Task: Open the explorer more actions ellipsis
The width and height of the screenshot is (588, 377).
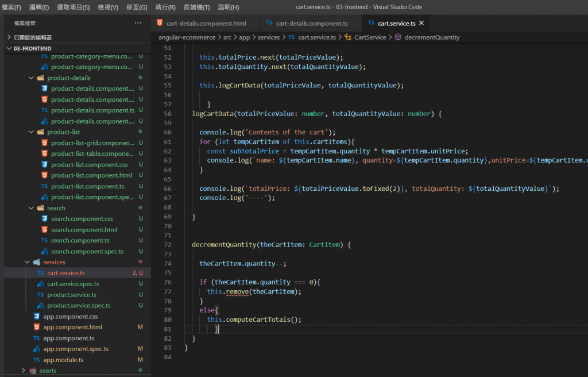Action: pyautogui.click(x=138, y=23)
